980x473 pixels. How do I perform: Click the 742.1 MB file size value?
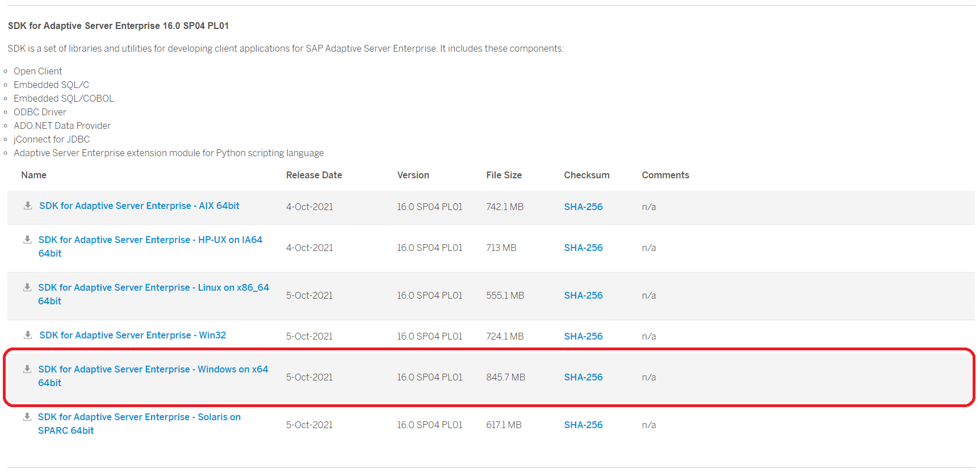click(505, 207)
